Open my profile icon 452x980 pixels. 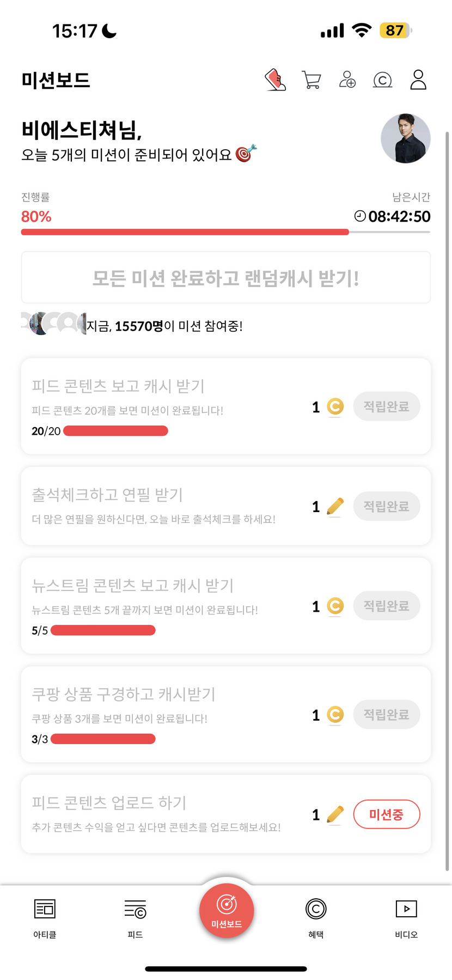click(418, 80)
